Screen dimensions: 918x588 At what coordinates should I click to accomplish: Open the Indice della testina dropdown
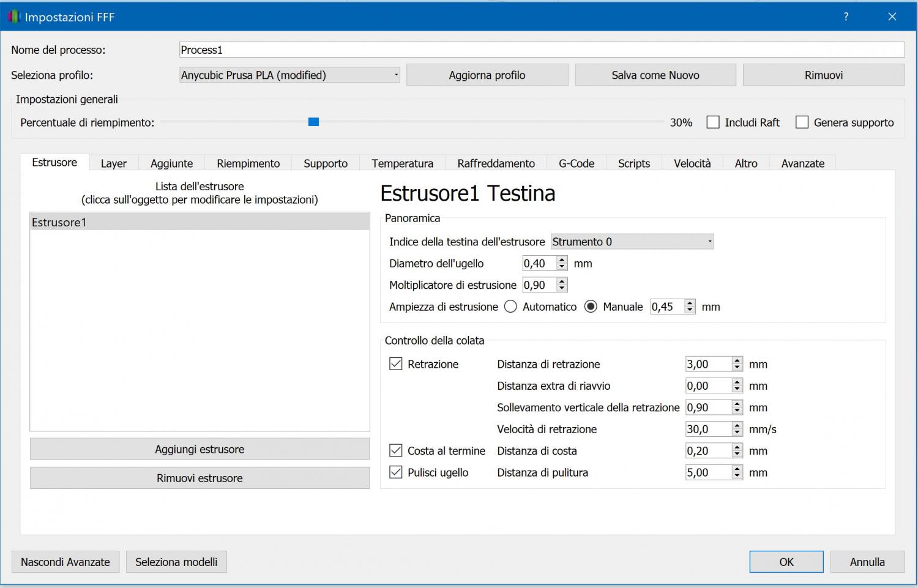(632, 242)
